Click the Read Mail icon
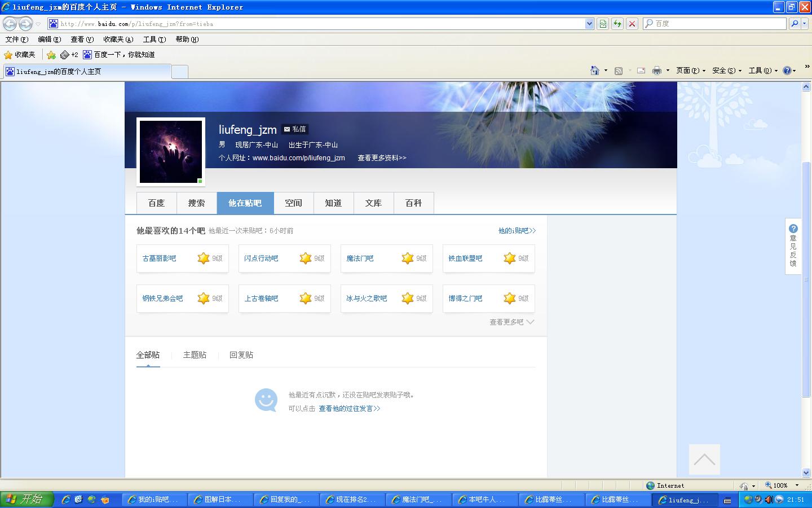Viewport: 812px width, 508px height. (x=641, y=71)
